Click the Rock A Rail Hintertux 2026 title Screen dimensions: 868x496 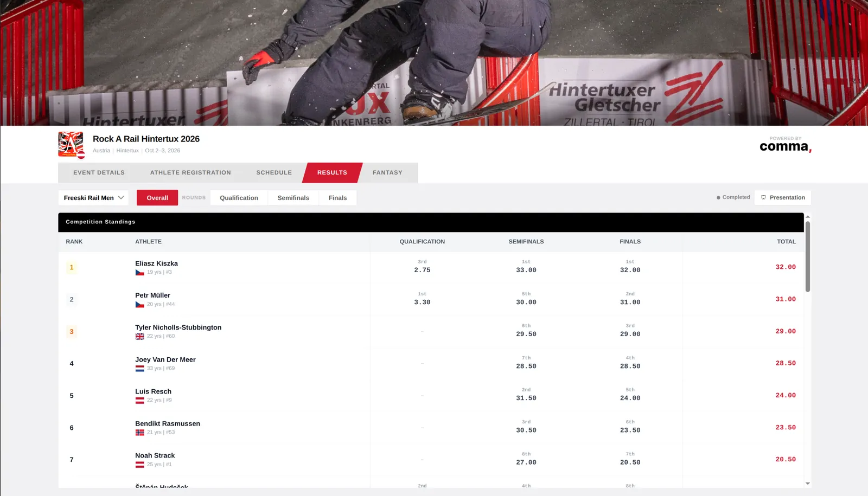[146, 139]
